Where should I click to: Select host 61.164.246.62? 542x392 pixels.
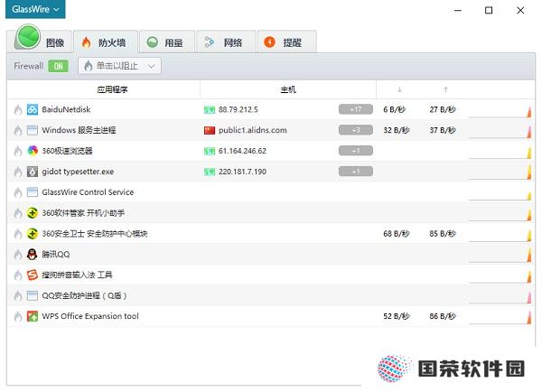point(242,151)
